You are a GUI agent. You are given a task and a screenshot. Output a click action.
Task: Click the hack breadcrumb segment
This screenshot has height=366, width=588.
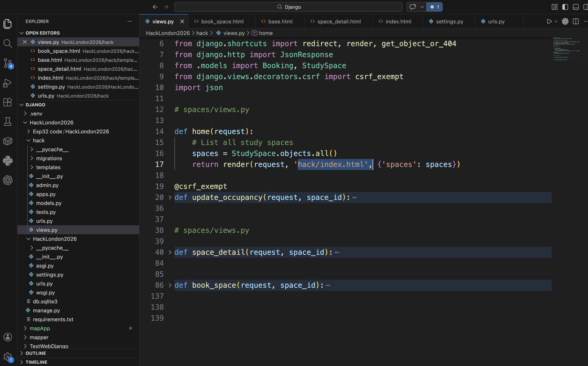(202, 33)
